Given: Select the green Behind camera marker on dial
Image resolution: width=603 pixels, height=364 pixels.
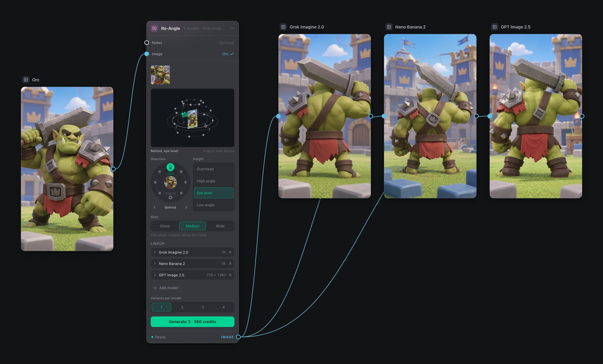Looking at the screenshot, I should click(x=170, y=167).
